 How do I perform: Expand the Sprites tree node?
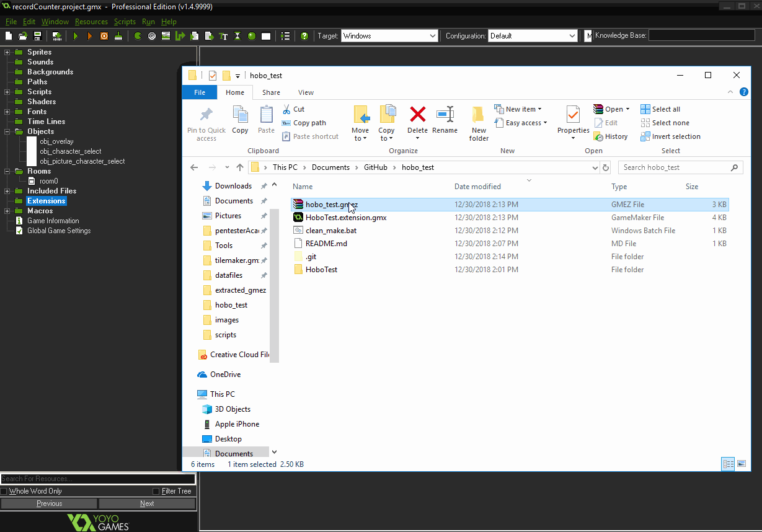click(7, 52)
